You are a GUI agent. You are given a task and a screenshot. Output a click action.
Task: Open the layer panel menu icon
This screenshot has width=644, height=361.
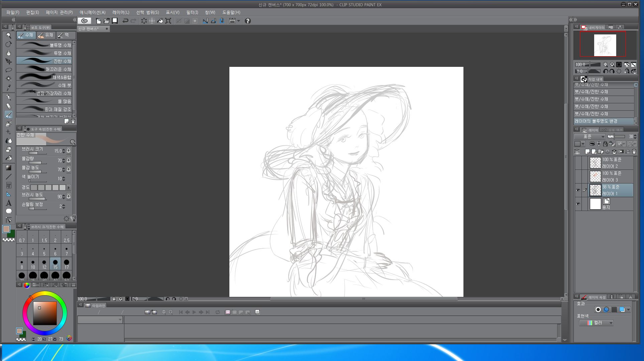(577, 129)
